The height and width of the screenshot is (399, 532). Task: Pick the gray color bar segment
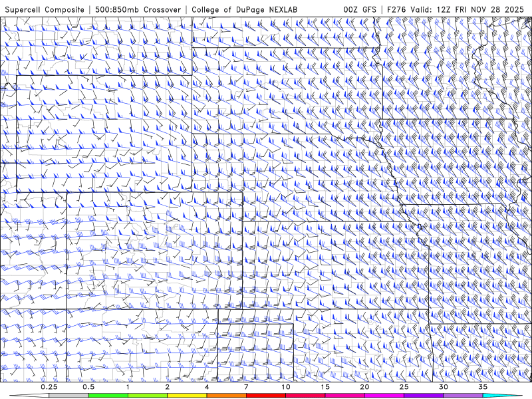tap(69, 396)
